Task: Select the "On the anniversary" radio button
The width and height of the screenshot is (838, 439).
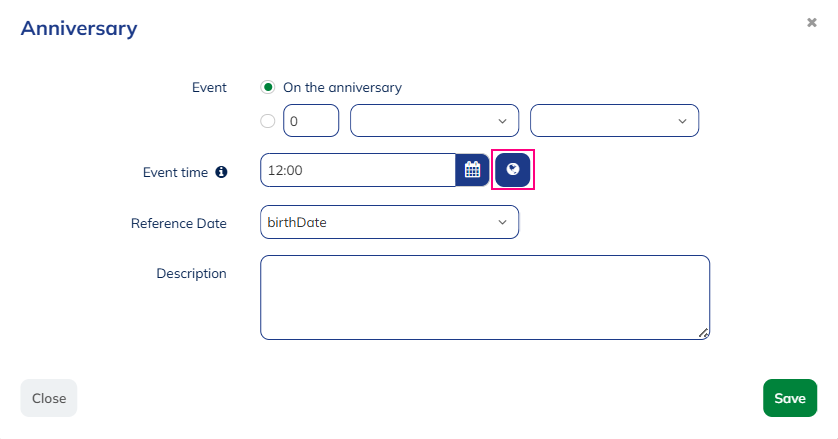Action: [267, 87]
